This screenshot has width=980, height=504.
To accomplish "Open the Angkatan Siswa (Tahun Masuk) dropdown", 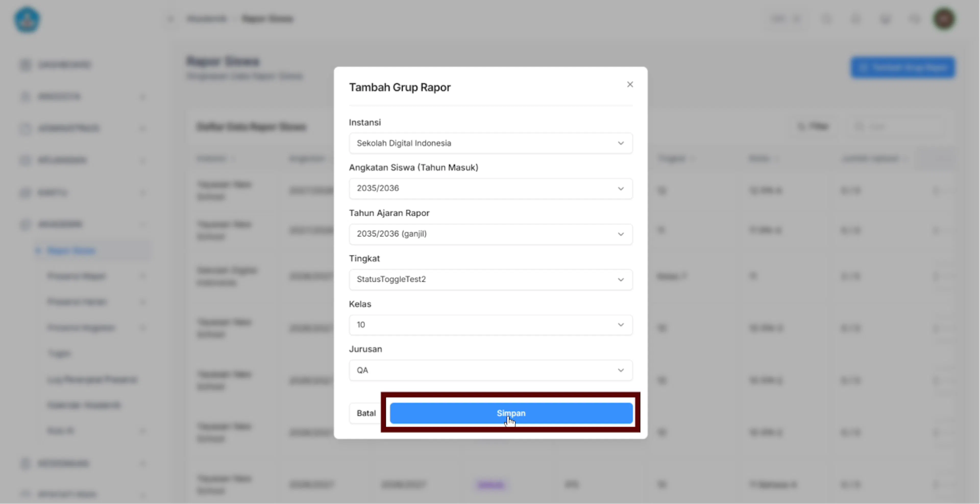I will pos(491,188).
